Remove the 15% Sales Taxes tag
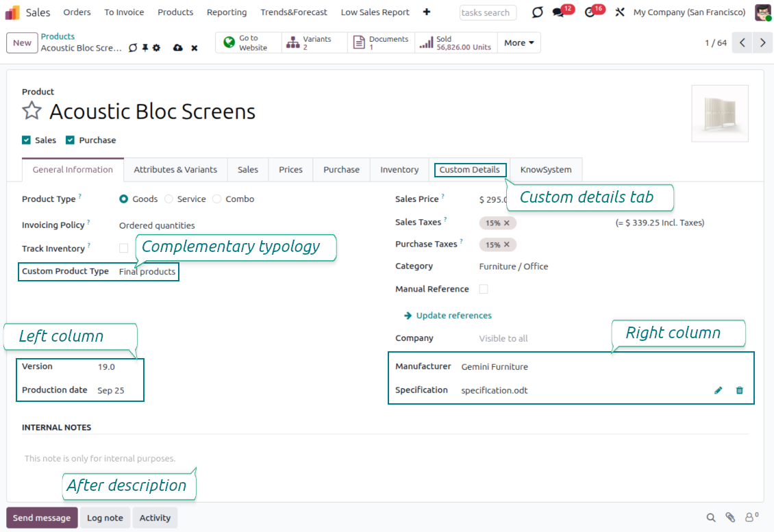774x532 pixels. [x=507, y=223]
